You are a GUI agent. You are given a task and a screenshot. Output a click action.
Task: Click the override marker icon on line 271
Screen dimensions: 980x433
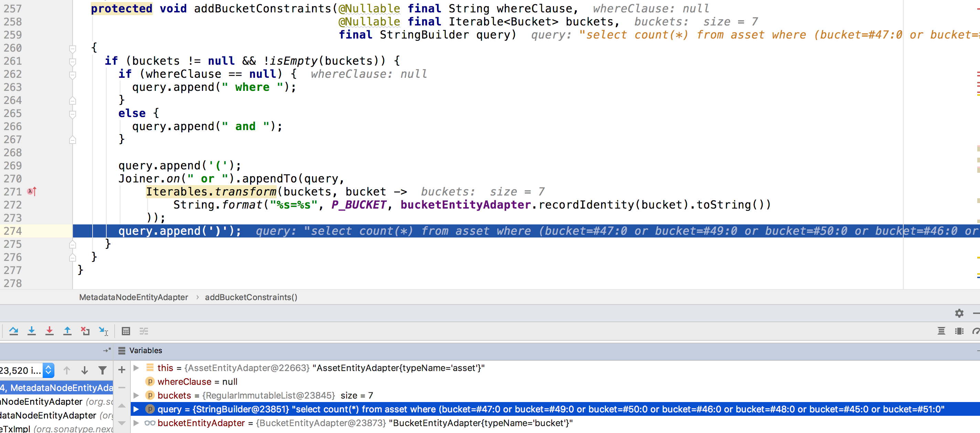click(x=32, y=191)
